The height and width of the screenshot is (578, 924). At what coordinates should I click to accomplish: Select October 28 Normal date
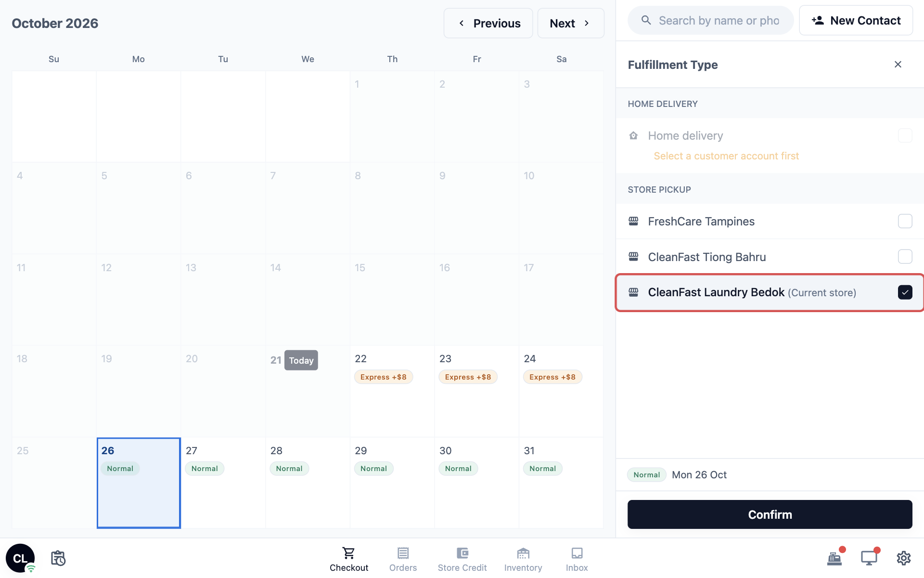[x=308, y=483]
